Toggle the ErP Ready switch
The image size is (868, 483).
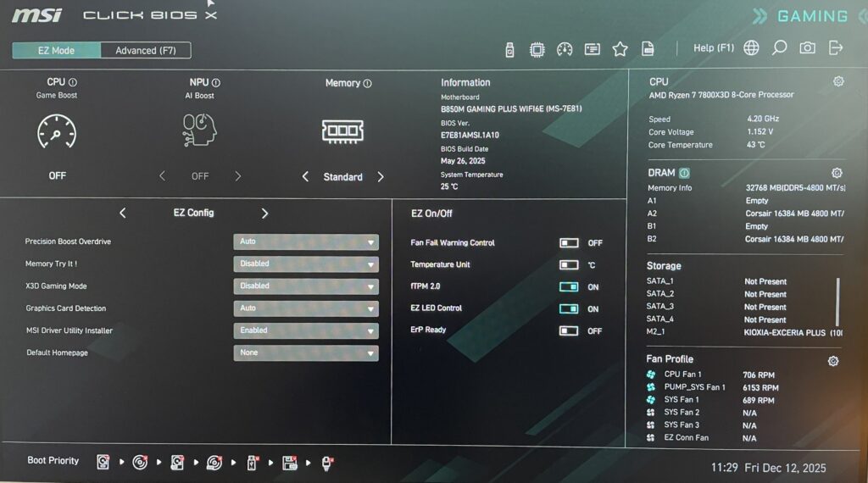click(x=569, y=330)
